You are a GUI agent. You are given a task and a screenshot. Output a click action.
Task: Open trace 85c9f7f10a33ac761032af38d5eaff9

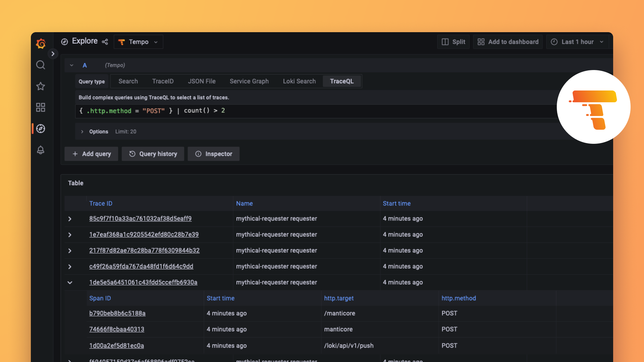pos(140,218)
